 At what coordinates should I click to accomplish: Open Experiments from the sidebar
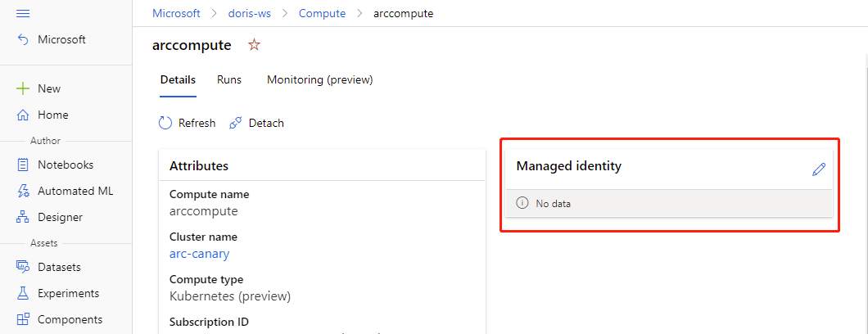click(68, 293)
